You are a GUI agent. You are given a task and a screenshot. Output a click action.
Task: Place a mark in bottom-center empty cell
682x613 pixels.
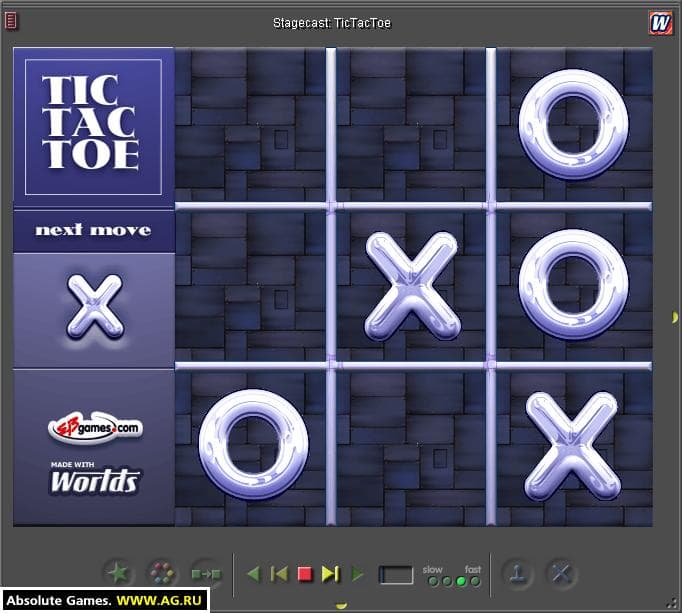click(411, 448)
